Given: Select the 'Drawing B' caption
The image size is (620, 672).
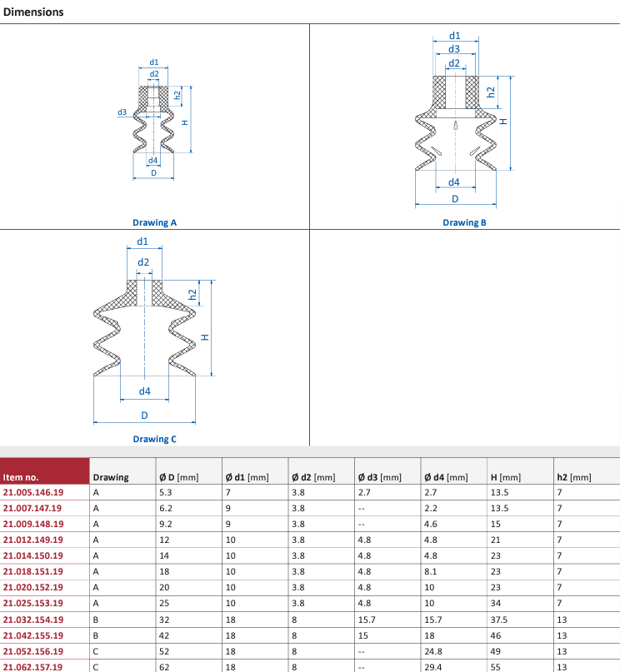Looking at the screenshot, I should [x=464, y=222].
